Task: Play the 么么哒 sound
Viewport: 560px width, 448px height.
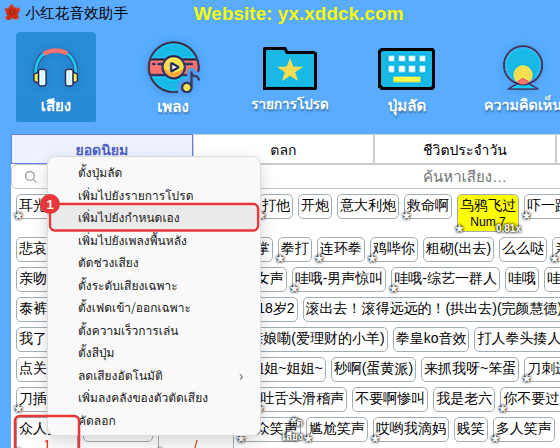Action: tap(523, 249)
